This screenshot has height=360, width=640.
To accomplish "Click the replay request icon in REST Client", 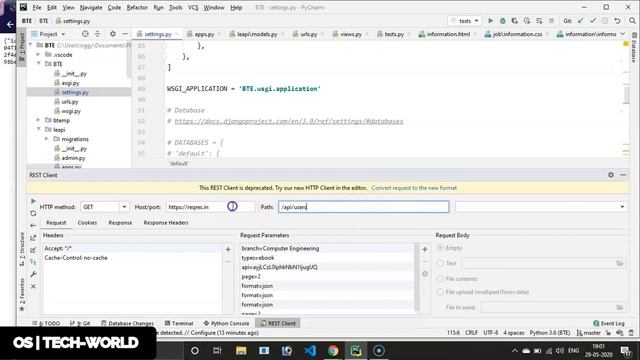I will click(33, 213).
